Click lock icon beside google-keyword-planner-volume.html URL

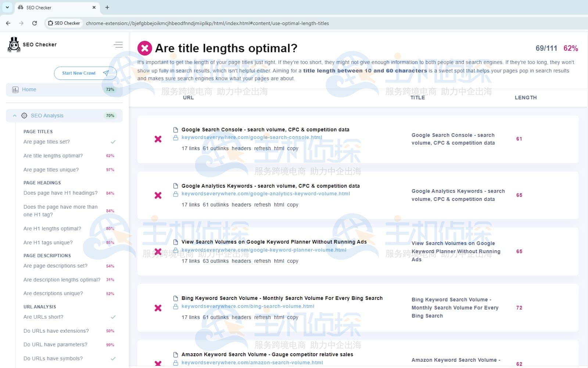pos(176,250)
